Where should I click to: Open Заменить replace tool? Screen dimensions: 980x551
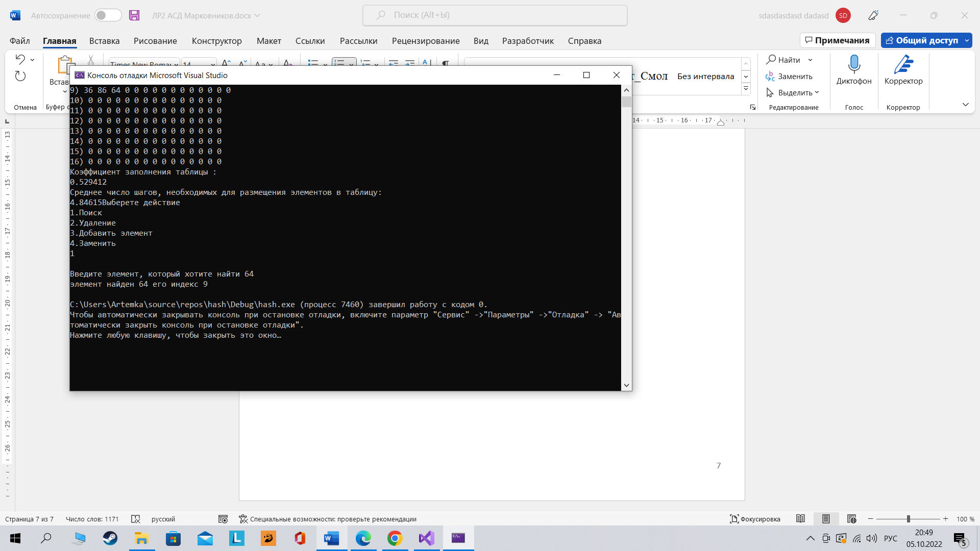click(789, 76)
